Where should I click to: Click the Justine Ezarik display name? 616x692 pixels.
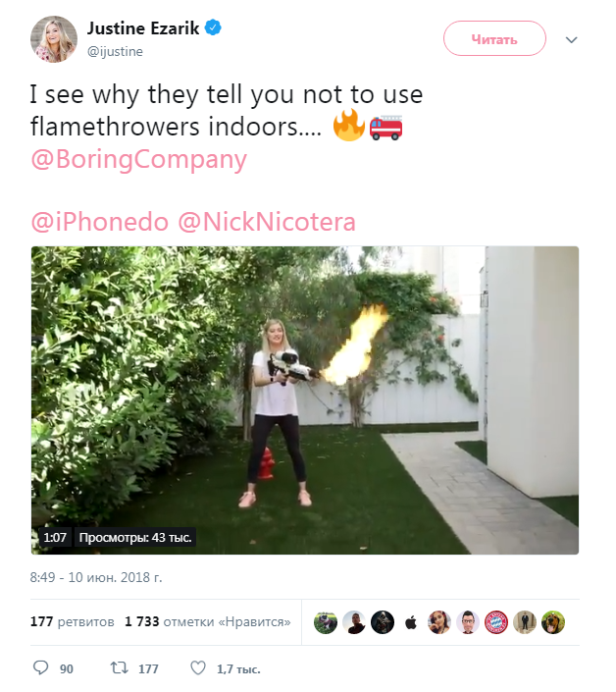(x=143, y=28)
